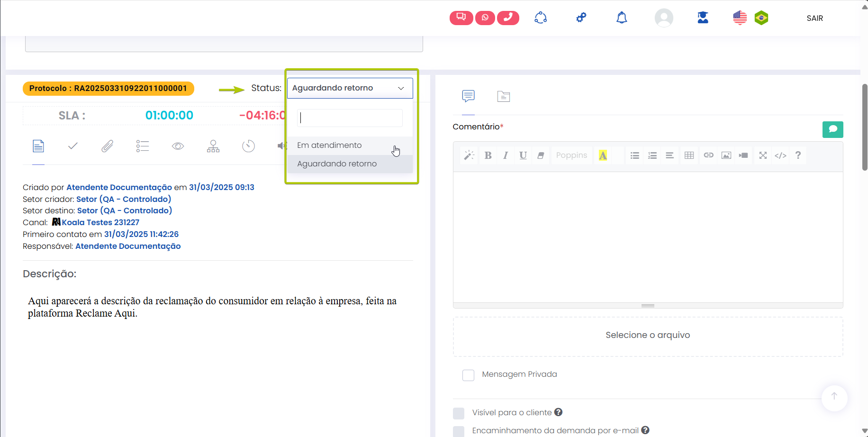This screenshot has height=437, width=868.
Task: Click the WhatsApp icon in top bar
Action: click(x=485, y=18)
